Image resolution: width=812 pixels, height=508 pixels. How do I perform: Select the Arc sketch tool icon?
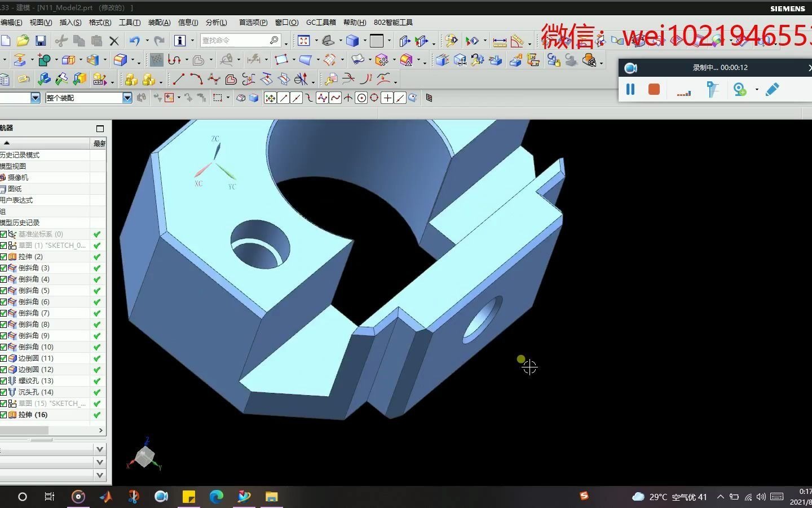196,80
